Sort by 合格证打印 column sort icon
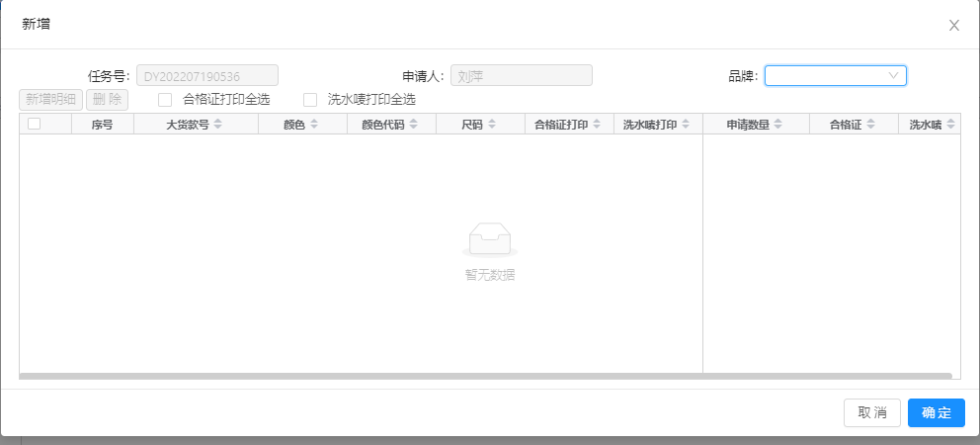Viewport: 980px width, 445px height. coord(597,125)
